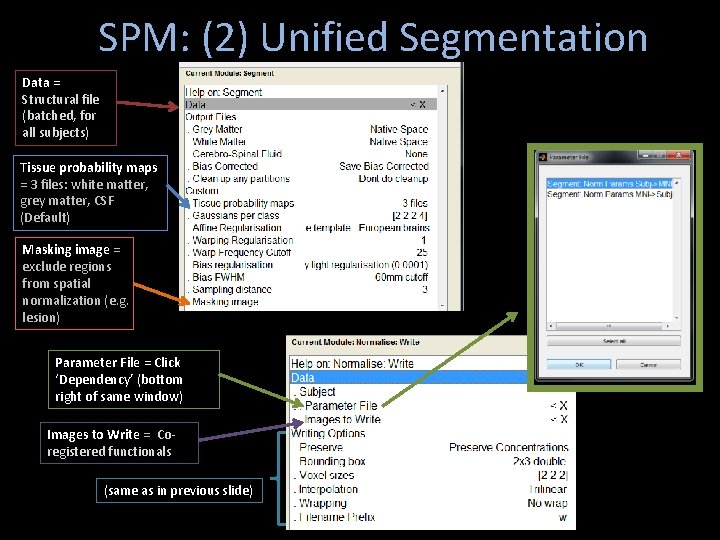Screen dimensions: 720x540
Task: Select the 'Bias regularisation' row
Action: [311, 265]
